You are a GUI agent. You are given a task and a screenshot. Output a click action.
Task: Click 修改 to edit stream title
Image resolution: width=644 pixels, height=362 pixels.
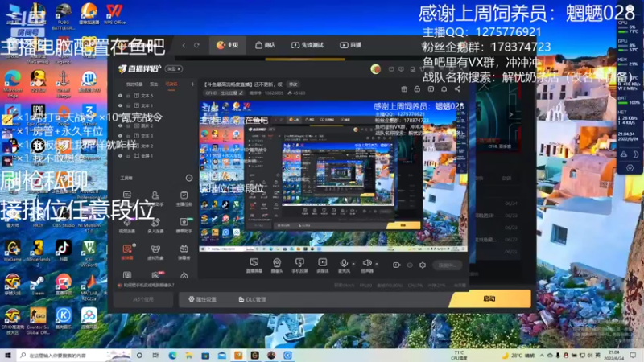(x=293, y=84)
